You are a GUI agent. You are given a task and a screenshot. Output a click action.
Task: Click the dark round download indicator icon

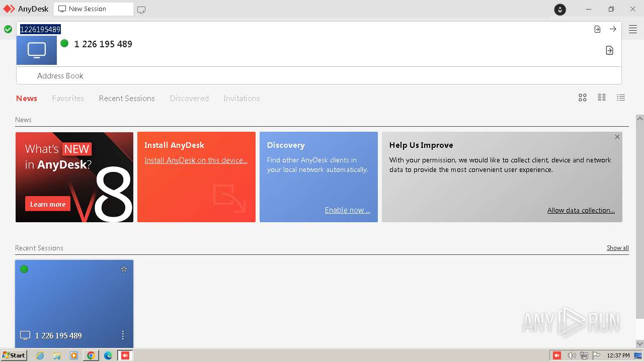[560, 10]
